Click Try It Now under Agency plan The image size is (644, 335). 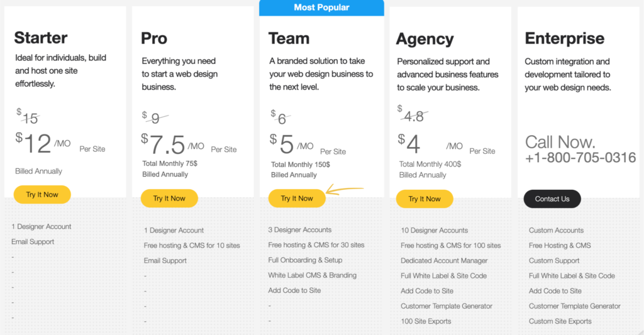click(425, 199)
